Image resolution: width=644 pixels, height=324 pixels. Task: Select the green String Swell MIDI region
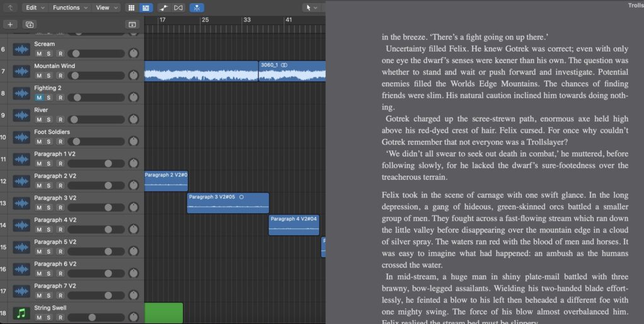[x=164, y=313]
